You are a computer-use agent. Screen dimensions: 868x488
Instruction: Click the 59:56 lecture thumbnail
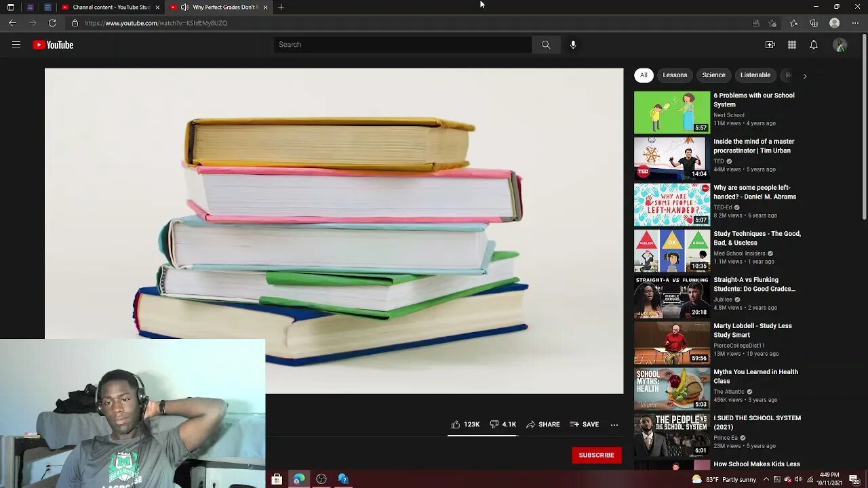click(672, 343)
